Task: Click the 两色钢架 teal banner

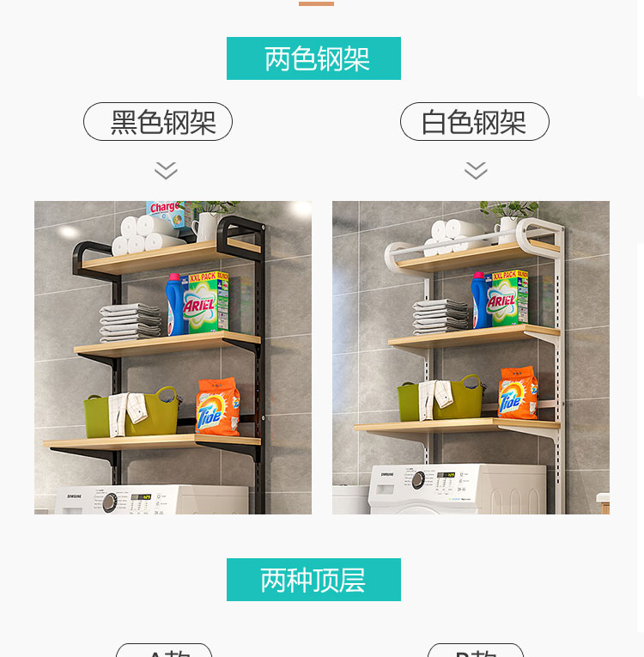Action: (x=313, y=58)
